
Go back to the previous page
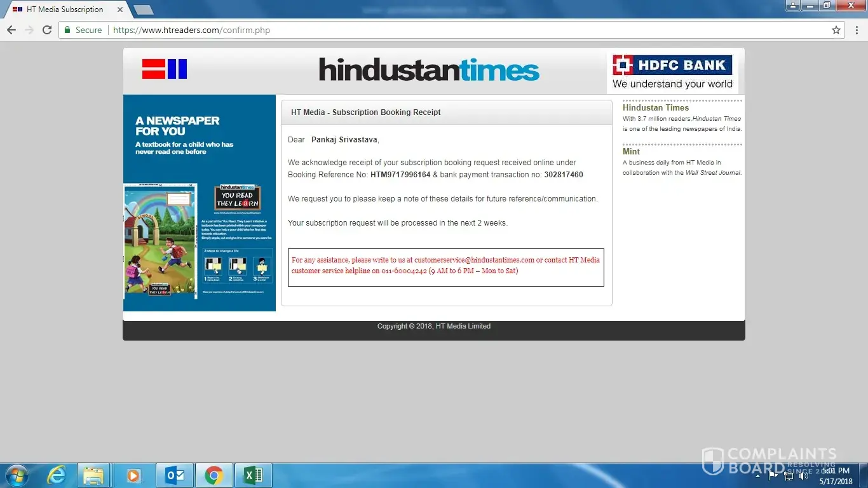(x=11, y=30)
